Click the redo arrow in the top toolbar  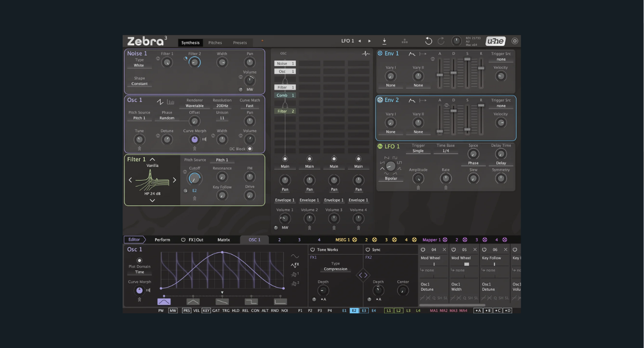point(442,40)
